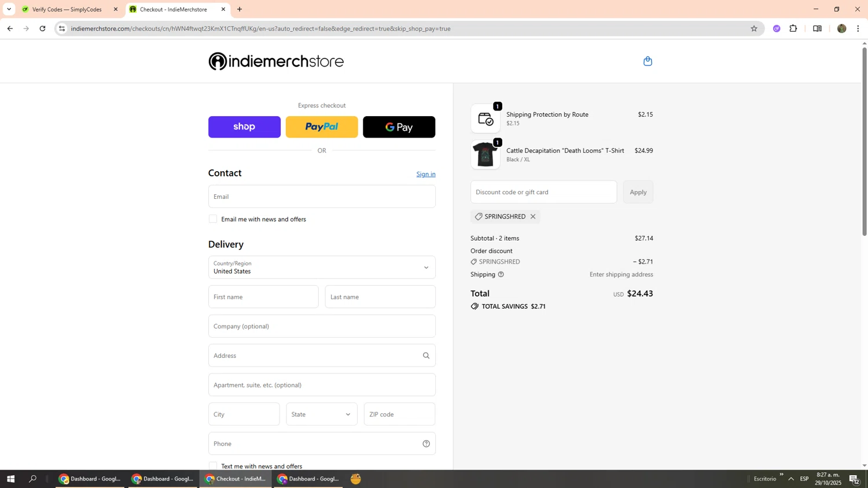Pay with Google Pay express button
This screenshot has height=488, width=868.
399,127
